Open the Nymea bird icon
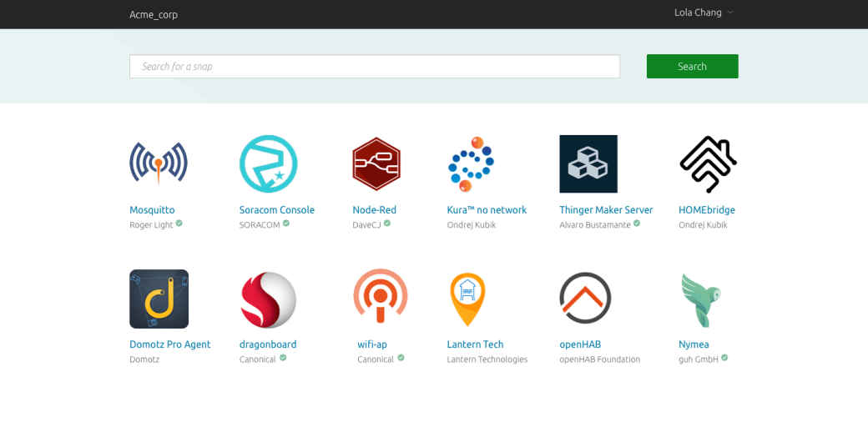Viewport: 868px width, 422px height. pyautogui.click(x=702, y=299)
